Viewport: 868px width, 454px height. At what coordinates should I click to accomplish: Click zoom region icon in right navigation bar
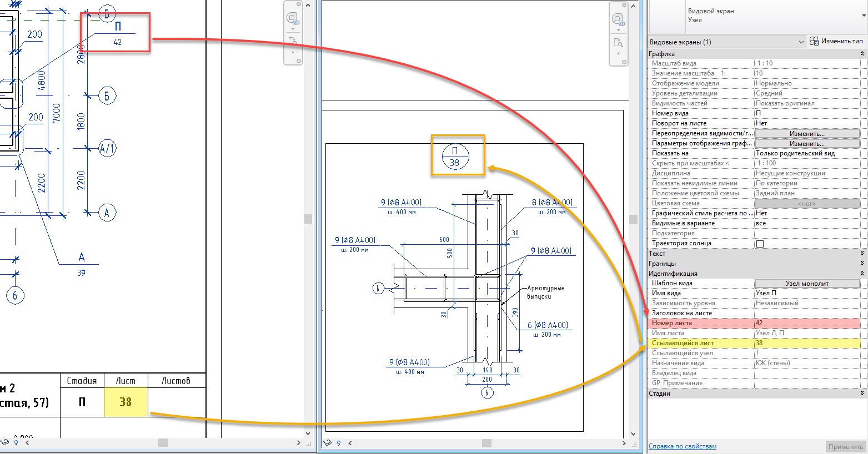pyautogui.click(x=618, y=43)
